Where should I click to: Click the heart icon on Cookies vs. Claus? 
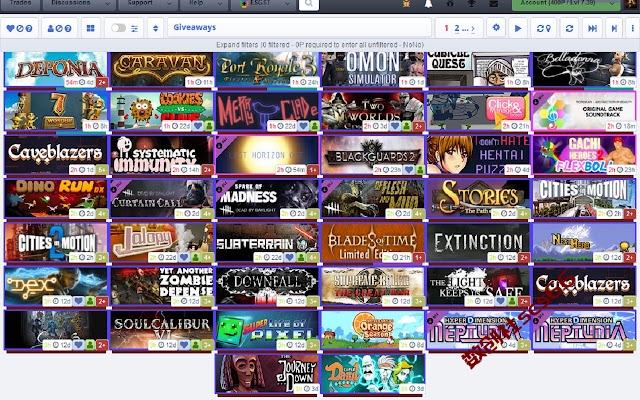click(198, 126)
